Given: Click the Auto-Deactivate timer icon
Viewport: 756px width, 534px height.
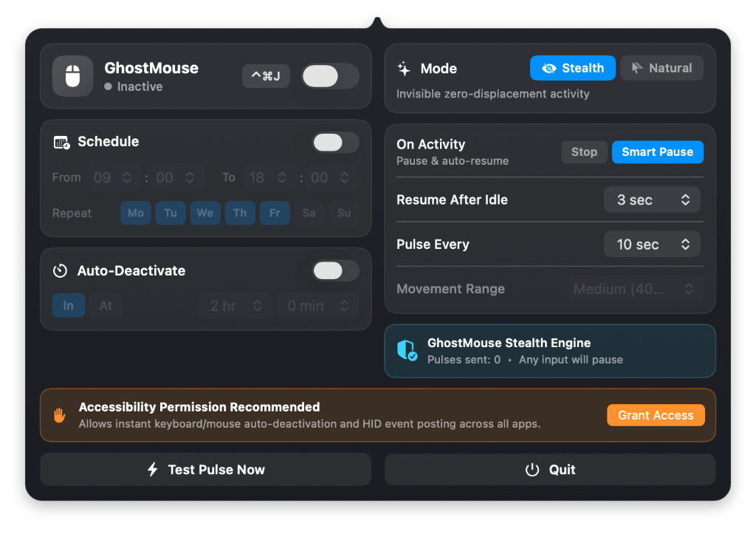Looking at the screenshot, I should pos(61,270).
